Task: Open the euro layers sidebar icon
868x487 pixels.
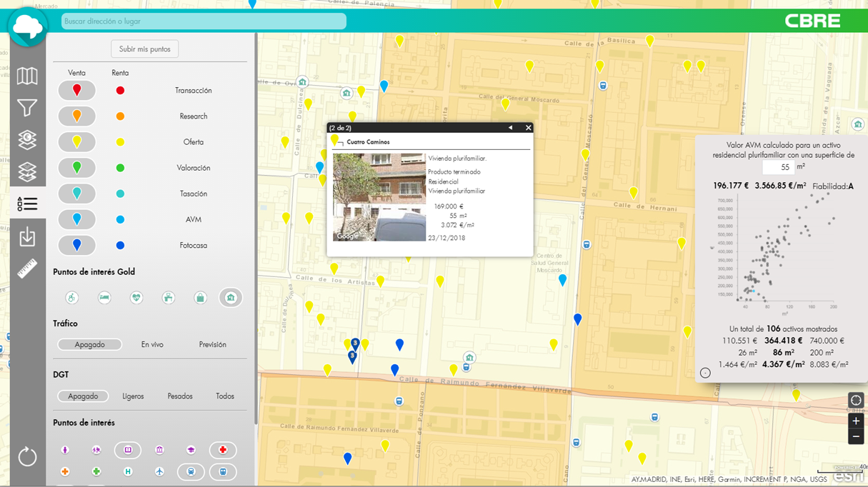Action: click(27, 140)
